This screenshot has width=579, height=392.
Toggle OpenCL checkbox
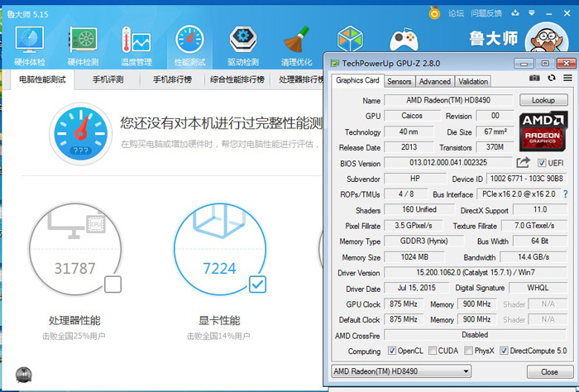392,351
